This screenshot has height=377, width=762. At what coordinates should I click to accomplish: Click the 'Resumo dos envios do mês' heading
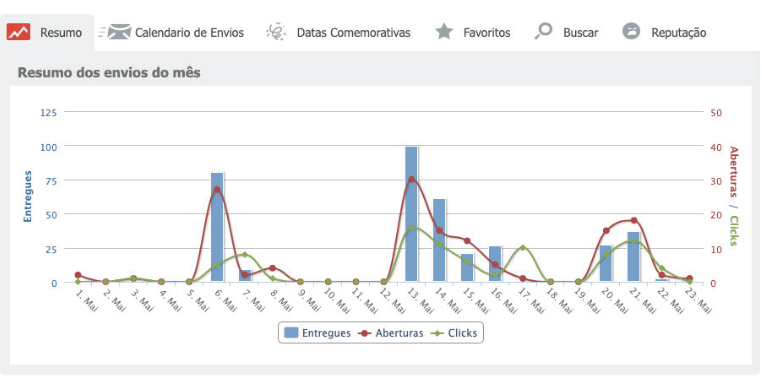pos(109,73)
